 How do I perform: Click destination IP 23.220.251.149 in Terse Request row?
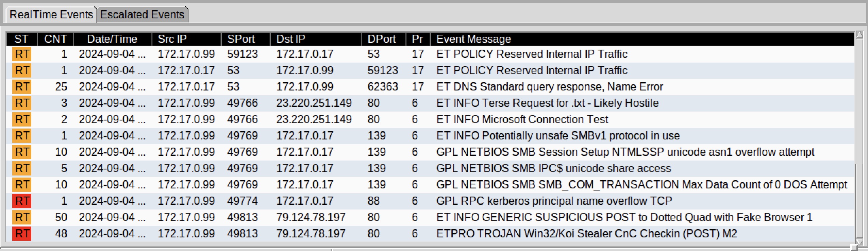coord(314,103)
